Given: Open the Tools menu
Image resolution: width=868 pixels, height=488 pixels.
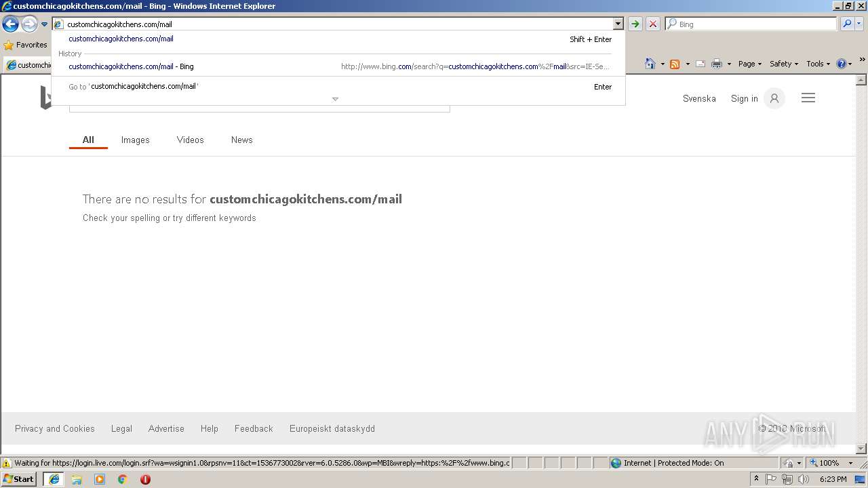Looking at the screenshot, I should pyautogui.click(x=818, y=64).
